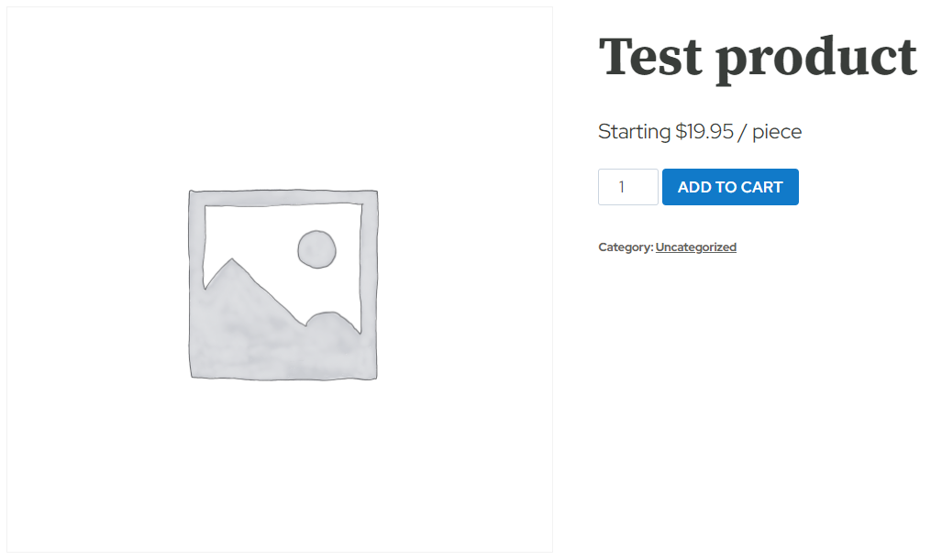This screenshot has width=931, height=560.
Task: Click the $19.95 price amount
Action: click(704, 131)
